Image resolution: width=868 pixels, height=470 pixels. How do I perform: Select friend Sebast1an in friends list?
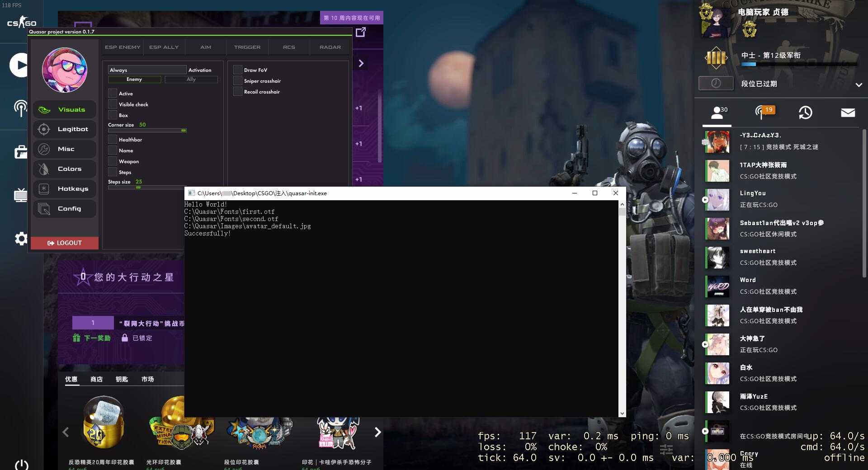(x=782, y=229)
